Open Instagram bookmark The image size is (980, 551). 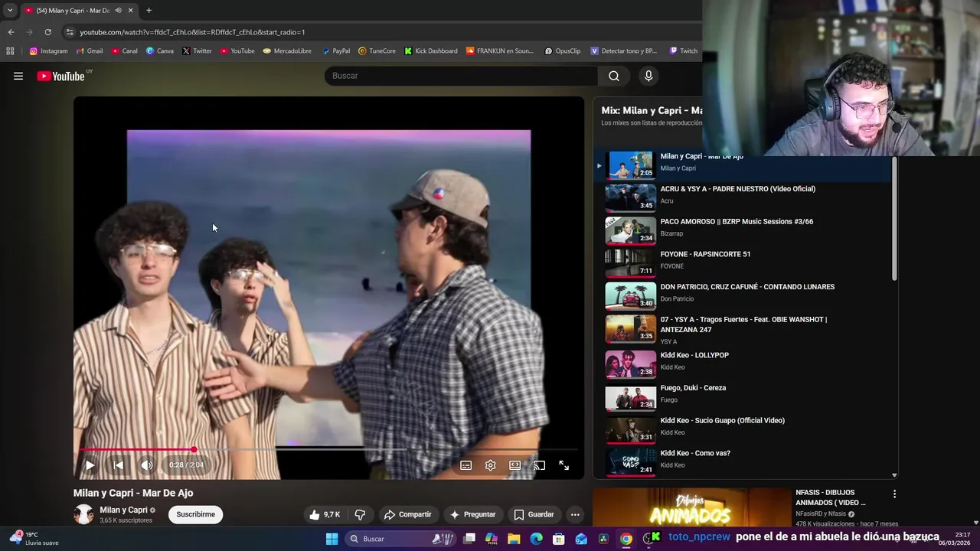point(48,51)
